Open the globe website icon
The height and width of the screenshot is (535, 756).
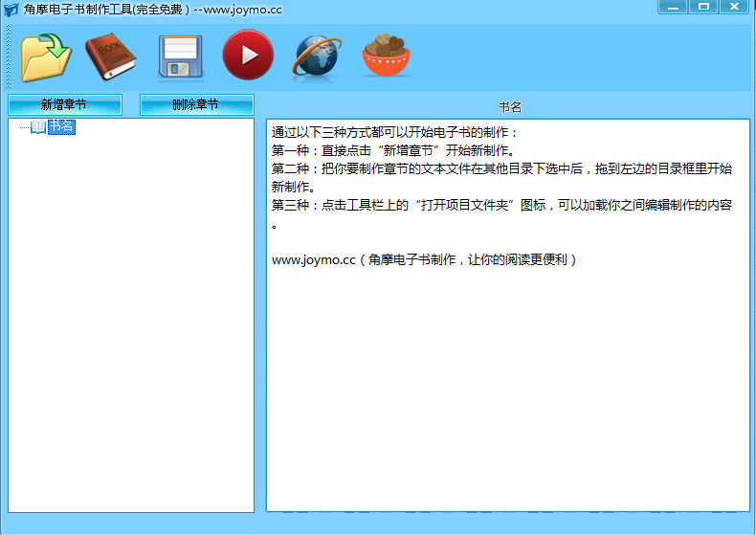(x=317, y=56)
